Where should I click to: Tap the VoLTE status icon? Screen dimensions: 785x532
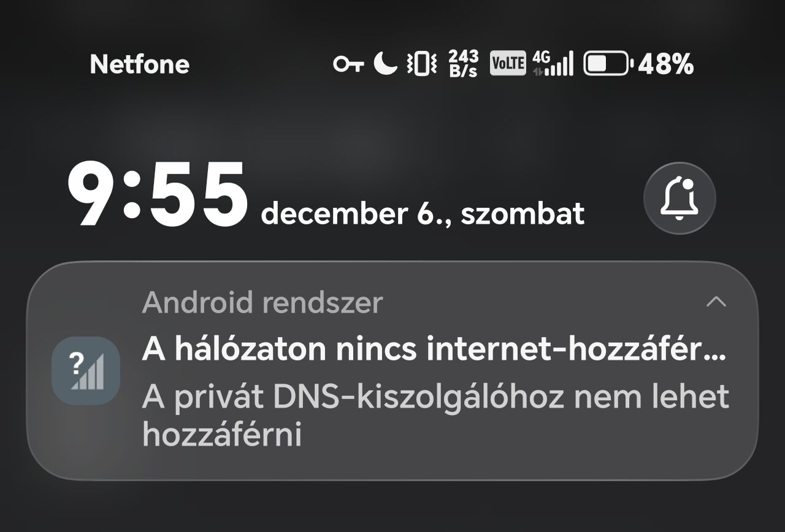click(x=508, y=64)
